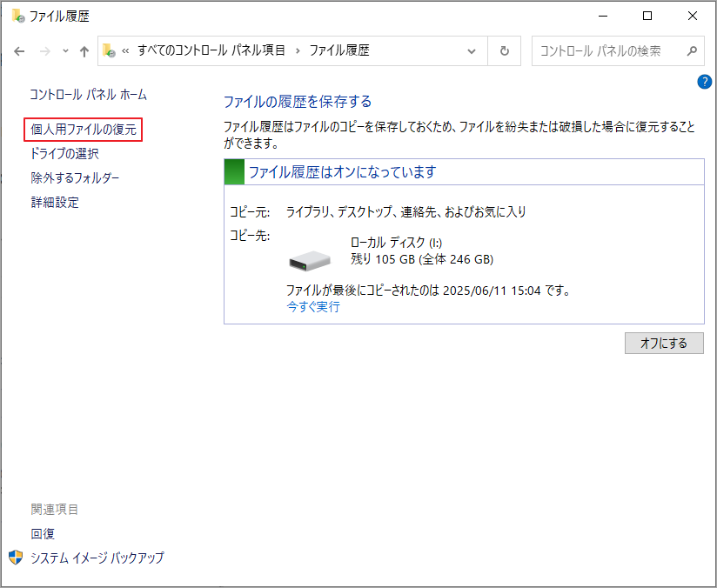This screenshot has width=717, height=588.
Task: Select すべてのコントロール パネル項目 breadcrumb
Action: coord(211,50)
